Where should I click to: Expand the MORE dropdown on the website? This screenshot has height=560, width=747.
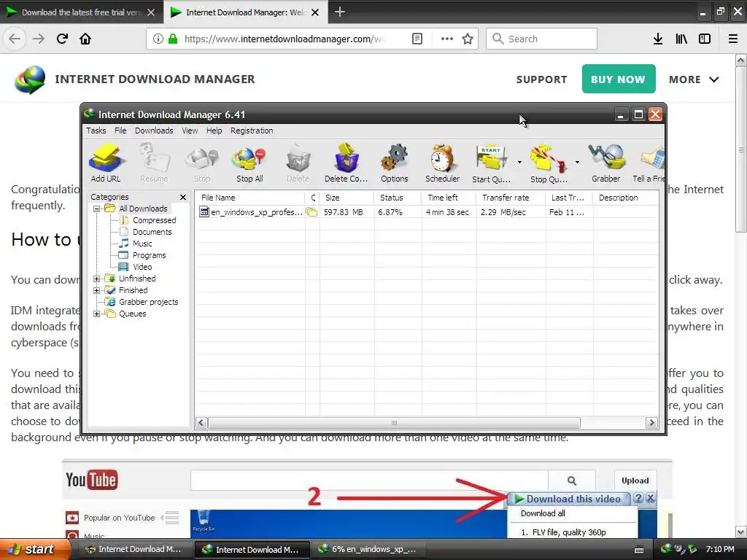pos(694,79)
